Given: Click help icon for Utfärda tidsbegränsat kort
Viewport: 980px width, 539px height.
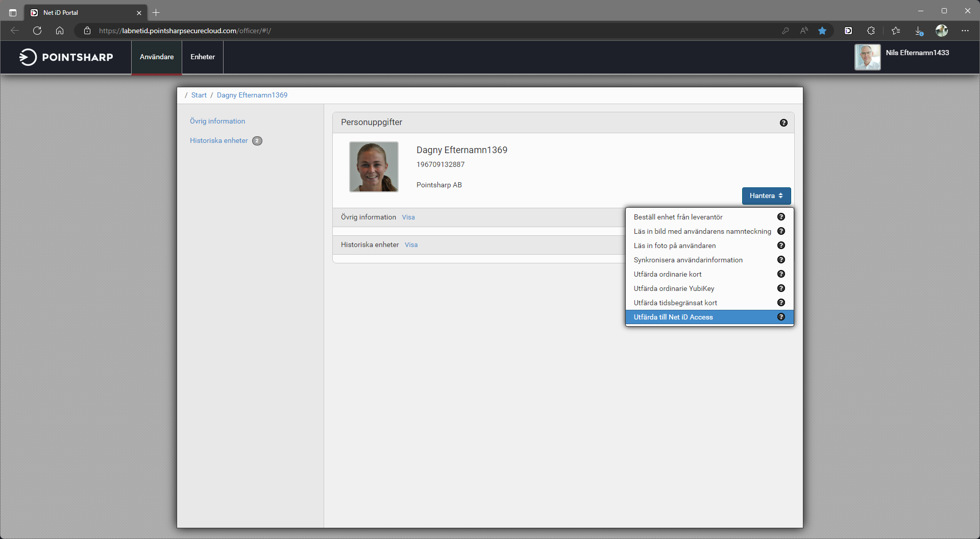Looking at the screenshot, I should click(x=781, y=303).
